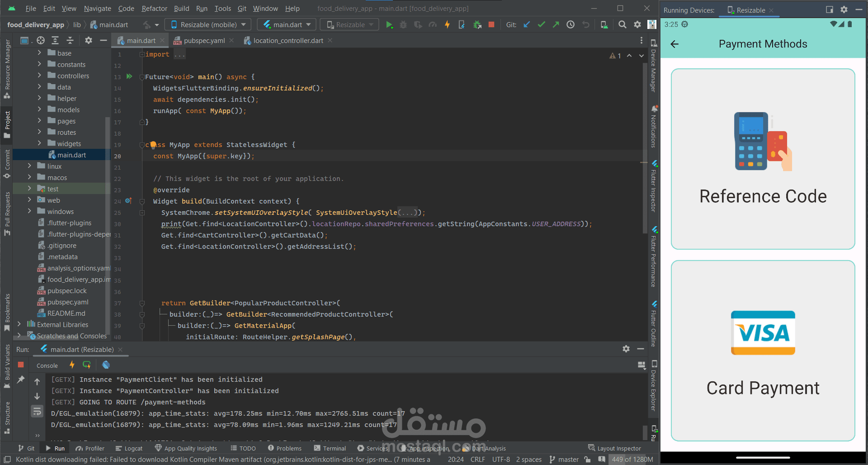Click the down arrow in the Run console gutter
The image size is (868, 465).
(37, 396)
